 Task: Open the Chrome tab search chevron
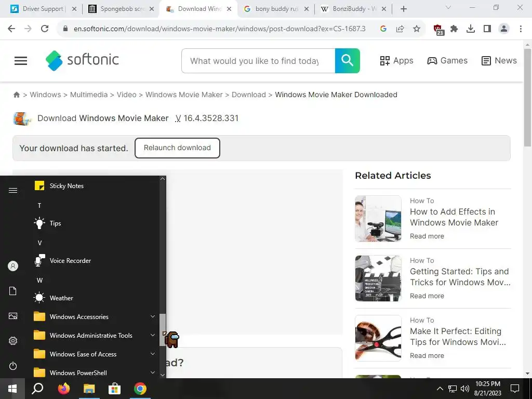click(448, 7)
